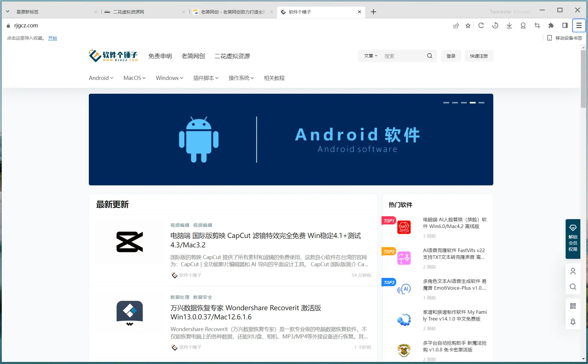Image resolution: width=588 pixels, height=364 pixels.
Task: Open CapCut article thumbnail
Action: [x=129, y=242]
